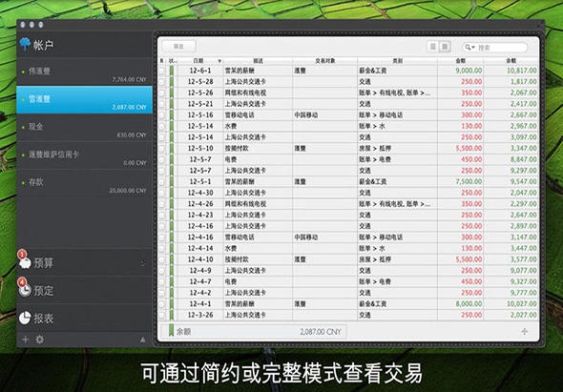
Task: Open the 报表 section in the sidebar
Action: [84, 318]
